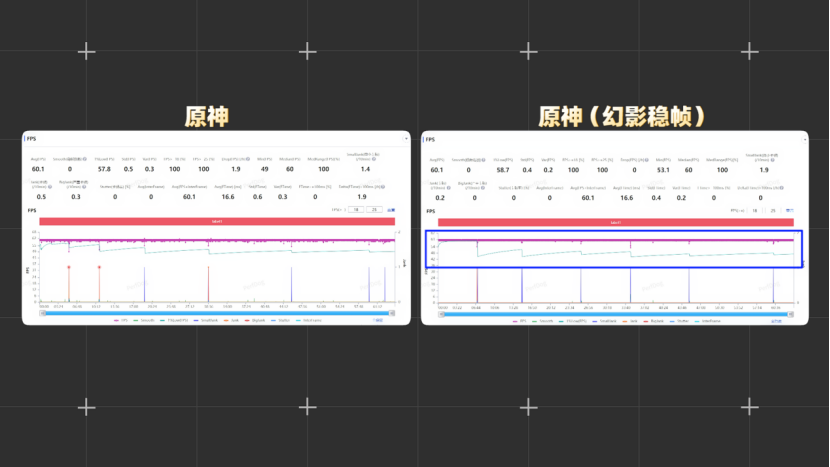Toggle Jank legend series in right chart
The height and width of the screenshot is (467, 830).
pos(630,321)
